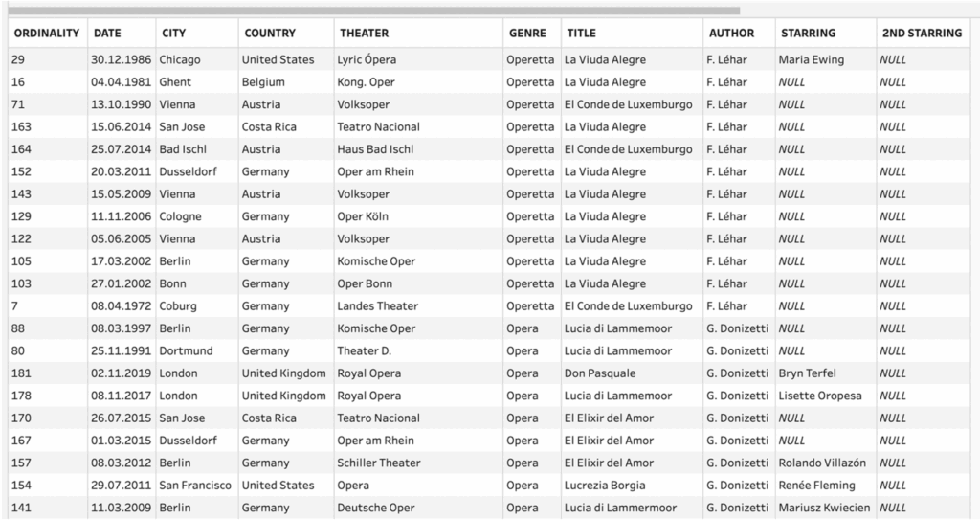
Task: Click the Lucrezia Borgia title cell
Action: (605, 486)
